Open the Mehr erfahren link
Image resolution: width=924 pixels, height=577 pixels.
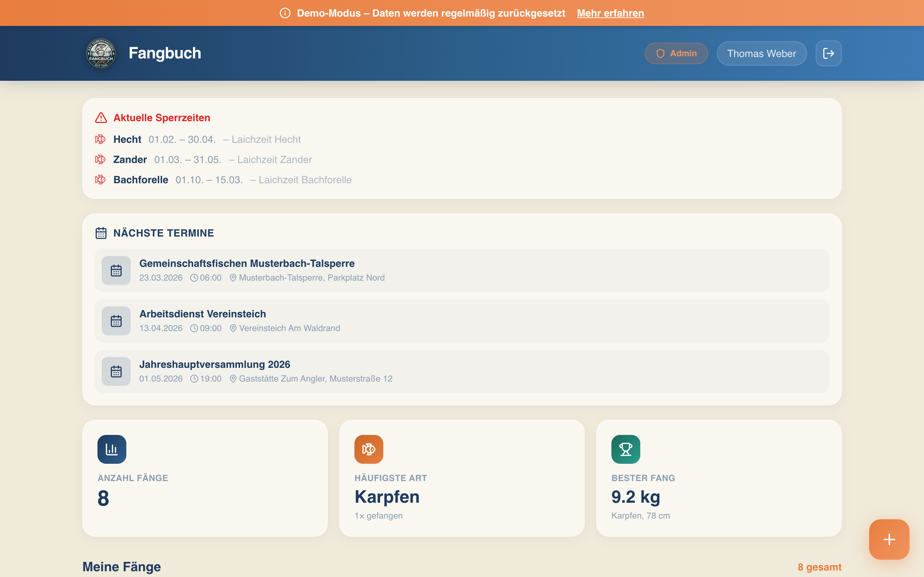tap(610, 13)
